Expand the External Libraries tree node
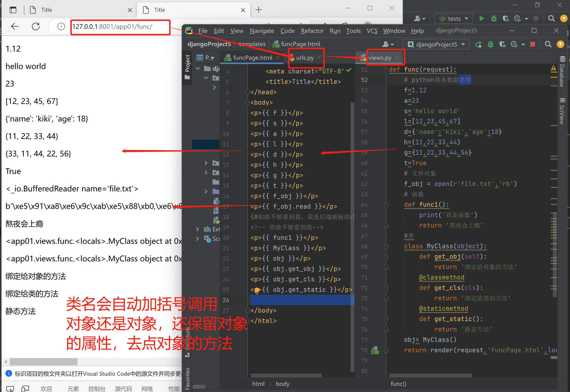Screen dimensions: 570x392 click(x=198, y=229)
